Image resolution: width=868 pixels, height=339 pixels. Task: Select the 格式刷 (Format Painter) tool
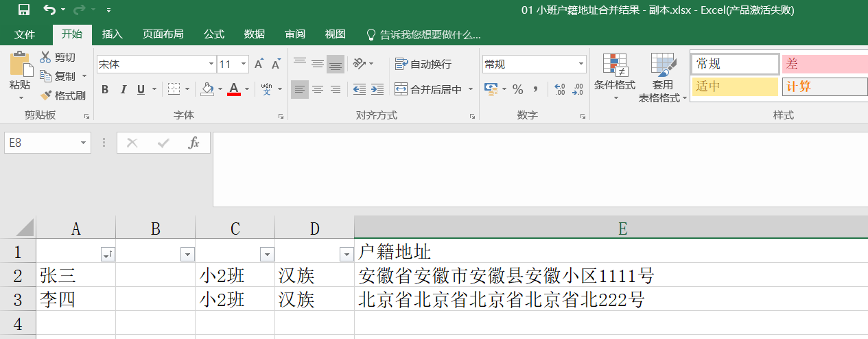[62, 95]
